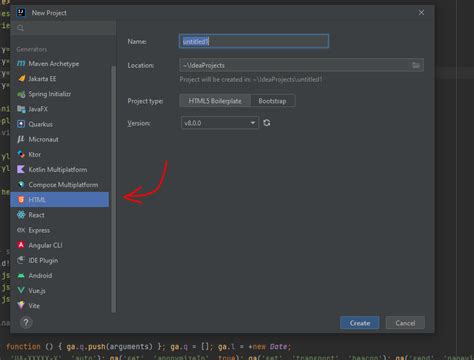This screenshot has height=360, width=474.
Task: Refresh the version list
Action: pyautogui.click(x=267, y=123)
